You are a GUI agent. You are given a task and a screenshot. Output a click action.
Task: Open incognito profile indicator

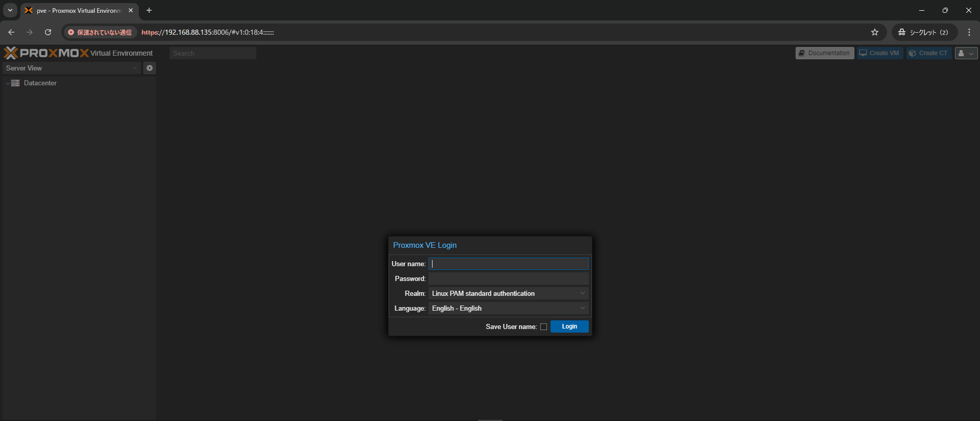924,32
